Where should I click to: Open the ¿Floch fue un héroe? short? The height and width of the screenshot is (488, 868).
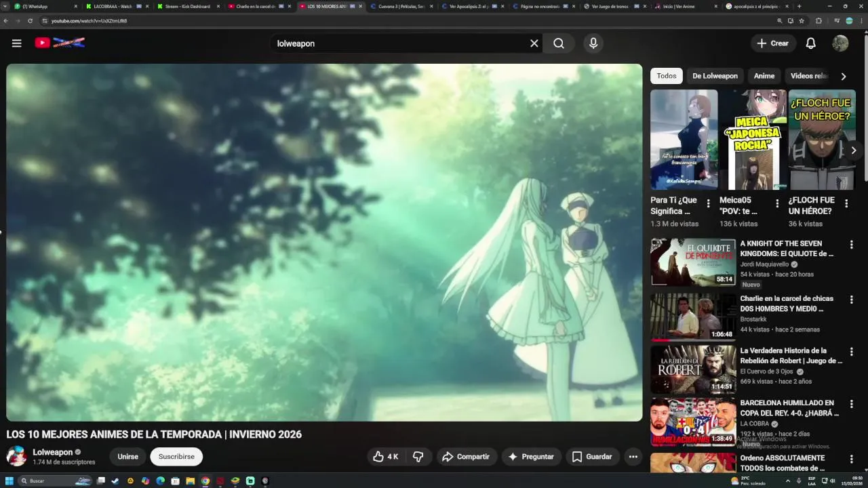click(x=822, y=140)
